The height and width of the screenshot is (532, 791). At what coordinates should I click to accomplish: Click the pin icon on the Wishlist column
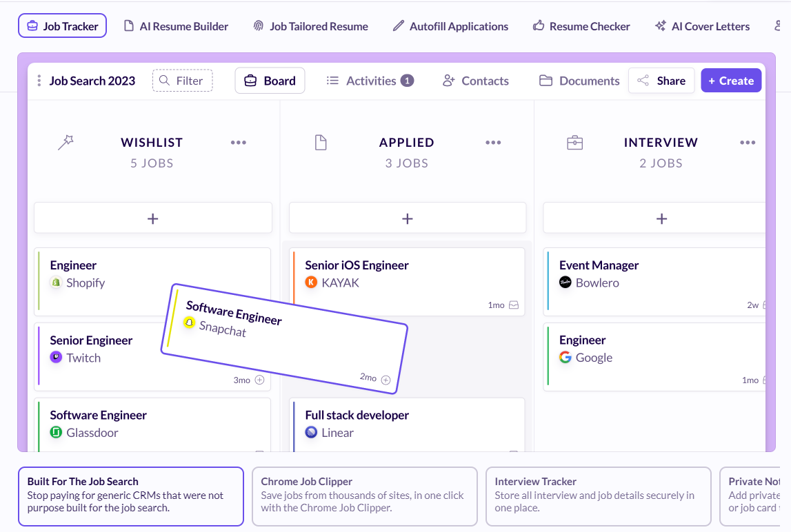[66, 142]
